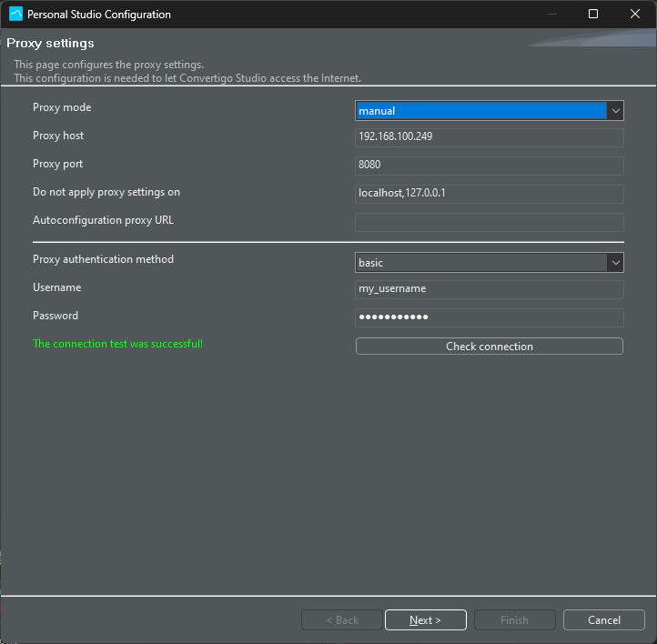Click the disabled Finish button
This screenshot has width=657, height=644.
[x=514, y=620]
